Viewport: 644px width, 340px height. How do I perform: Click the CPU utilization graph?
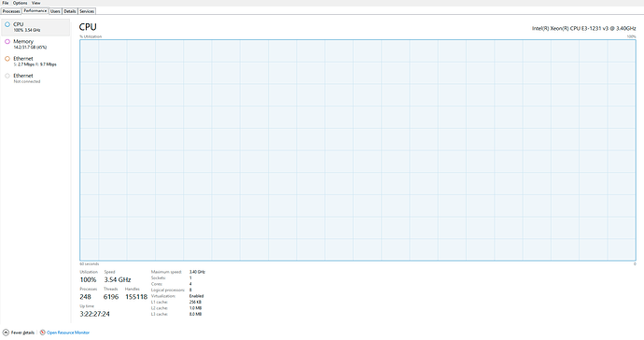click(x=357, y=150)
